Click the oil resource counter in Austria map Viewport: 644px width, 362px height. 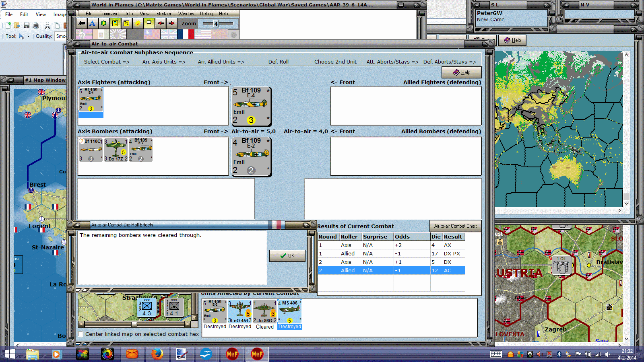tap(561, 265)
